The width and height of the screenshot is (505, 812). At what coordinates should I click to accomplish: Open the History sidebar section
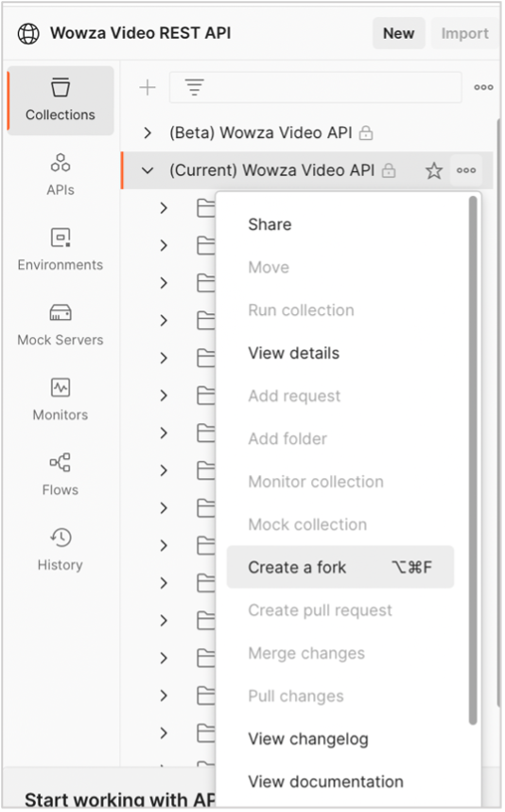coord(61,550)
